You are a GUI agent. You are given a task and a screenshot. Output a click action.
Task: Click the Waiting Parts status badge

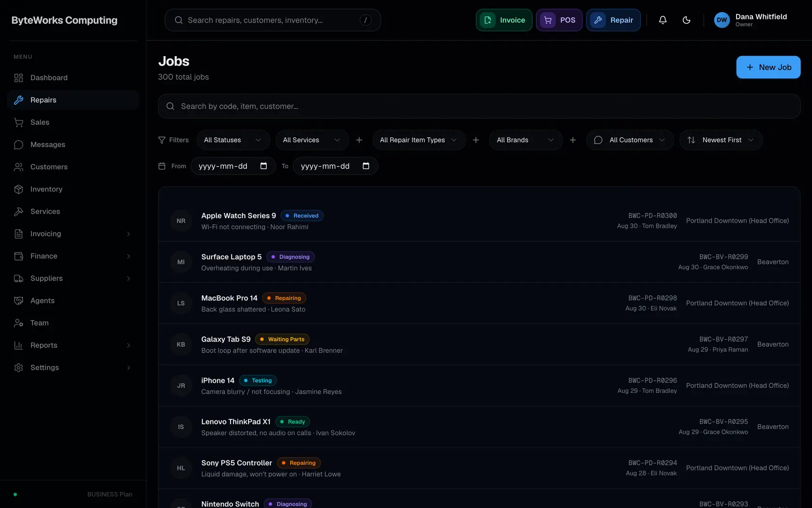pos(282,339)
